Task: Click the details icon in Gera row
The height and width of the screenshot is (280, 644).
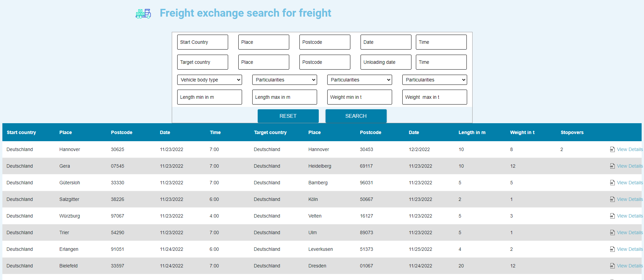Action: pos(612,166)
